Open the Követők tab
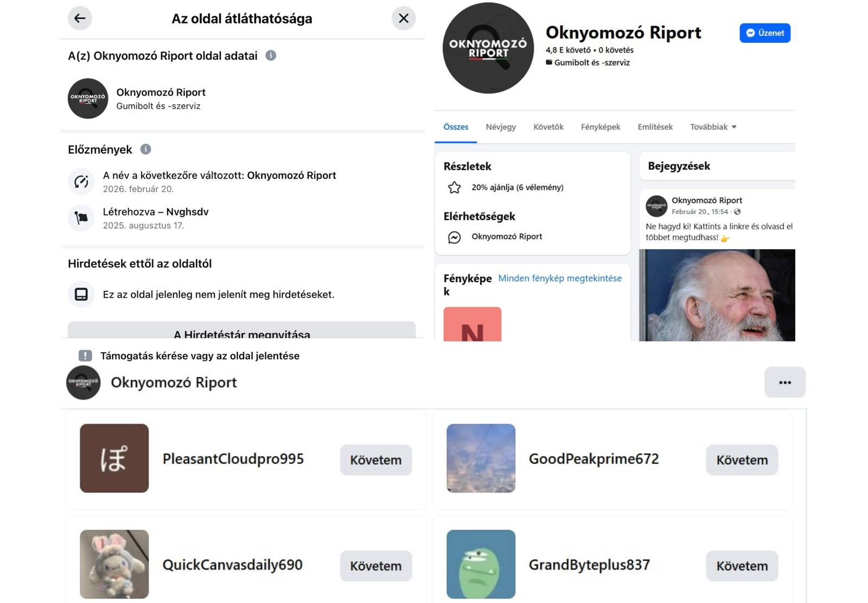Screen dimensions: 868x603 point(548,127)
